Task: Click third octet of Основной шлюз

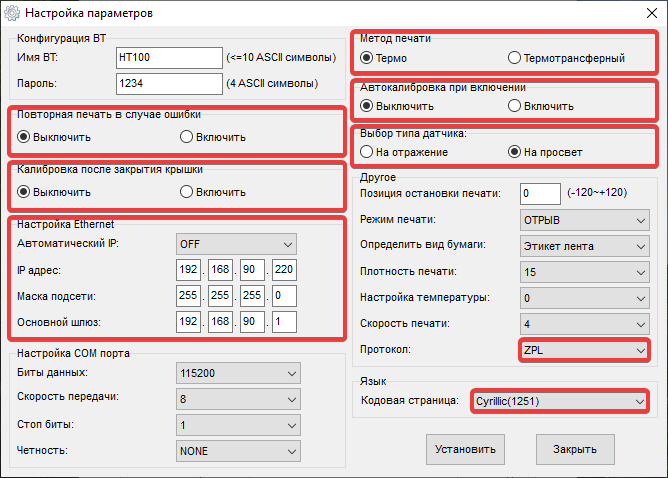Action: (252, 322)
